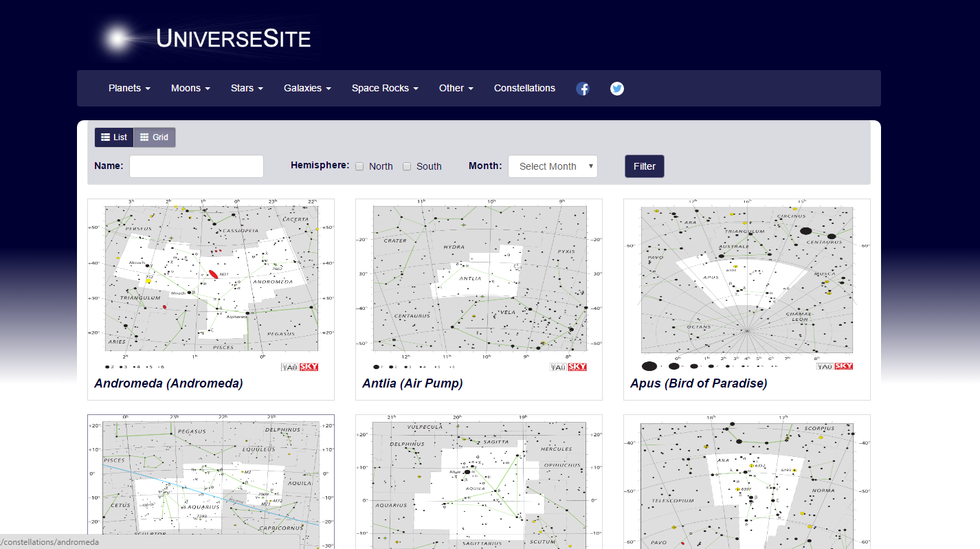Open the Antlia star chart thumbnail
The width and height of the screenshot is (980, 549).
click(478, 278)
